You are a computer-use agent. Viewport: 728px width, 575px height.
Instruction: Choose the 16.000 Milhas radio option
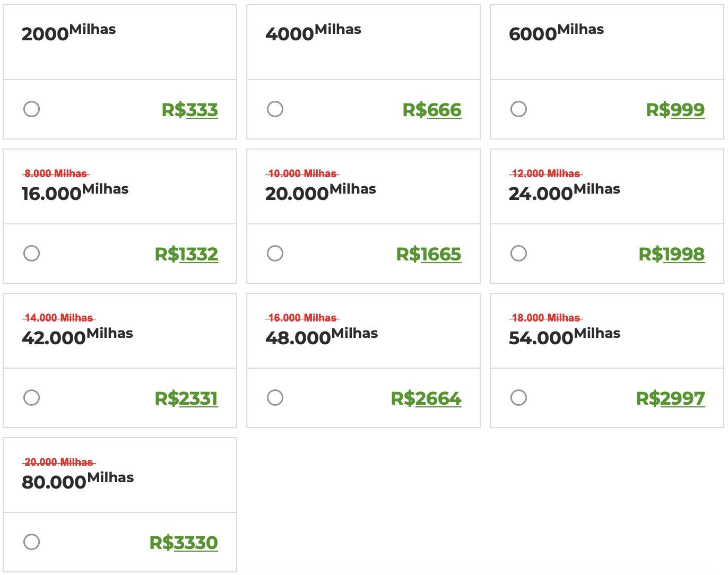(x=31, y=254)
